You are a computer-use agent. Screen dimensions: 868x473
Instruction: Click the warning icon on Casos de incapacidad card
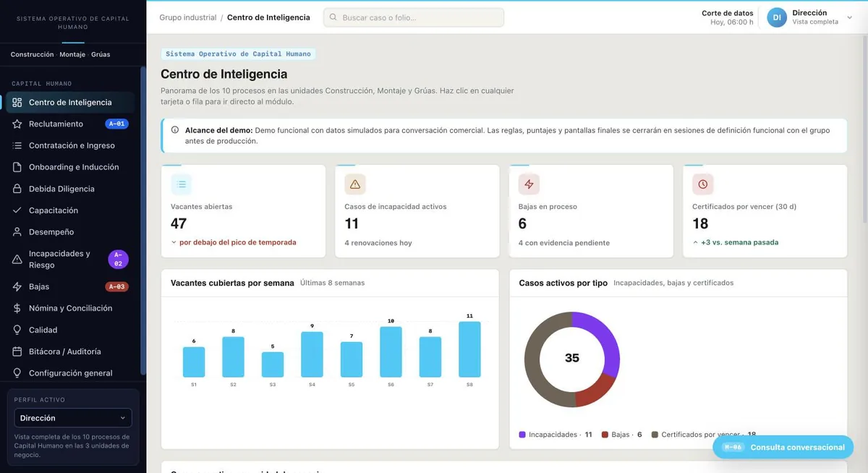(x=355, y=184)
